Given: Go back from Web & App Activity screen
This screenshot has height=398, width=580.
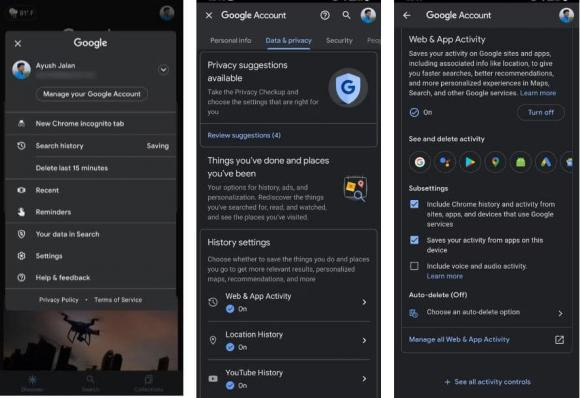Looking at the screenshot, I should [x=407, y=16].
